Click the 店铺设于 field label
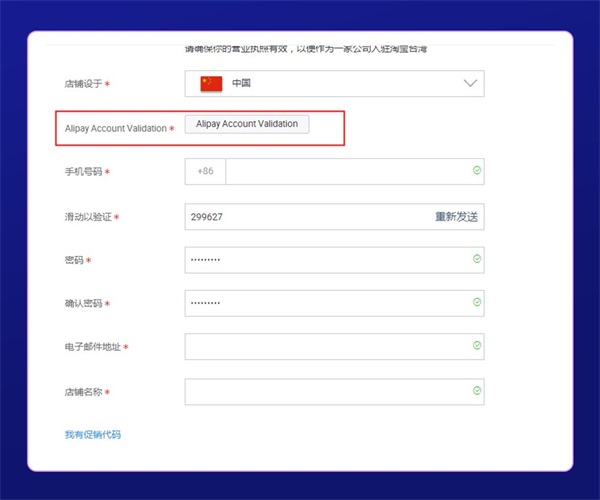 click(x=83, y=85)
